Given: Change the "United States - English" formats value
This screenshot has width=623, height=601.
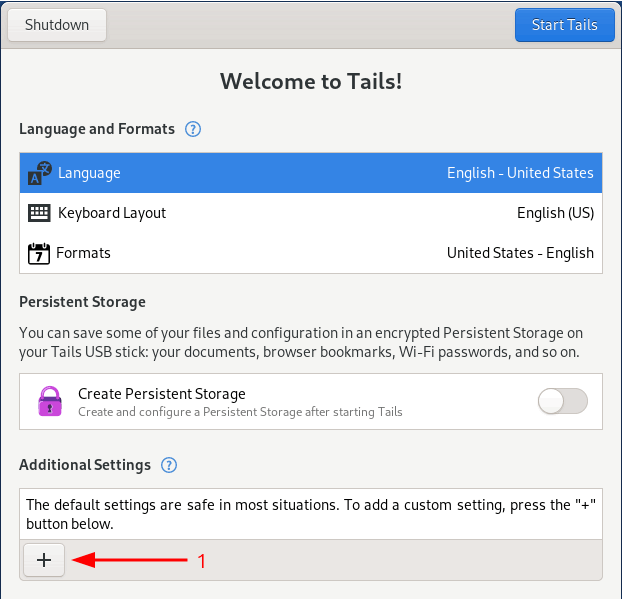Looking at the screenshot, I should coord(520,253).
